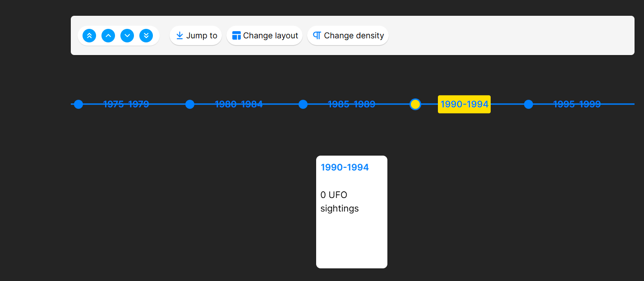Select the 1975-1979 period label
This screenshot has height=281, width=644.
[126, 104]
